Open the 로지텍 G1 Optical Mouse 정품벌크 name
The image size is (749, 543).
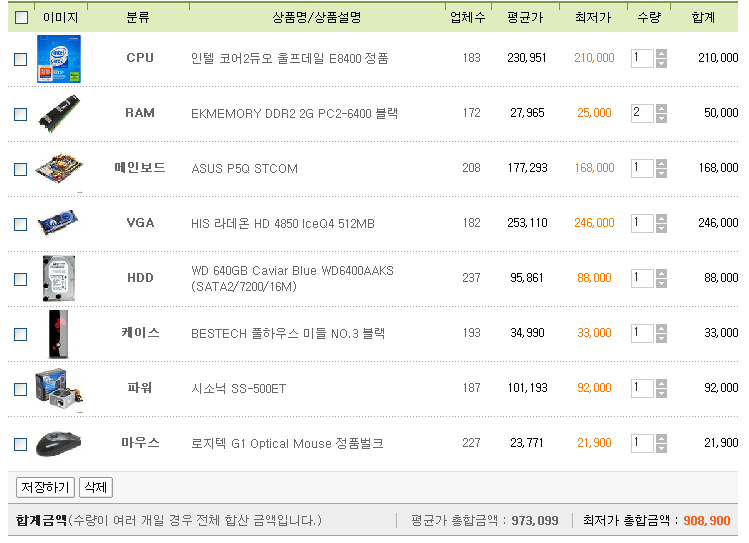coord(287,443)
